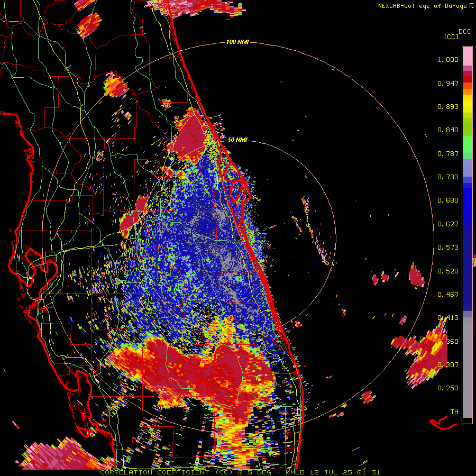The height and width of the screenshot is (476, 476).
Task: Click the 12 JUL 25 date text
Action: 331,472
